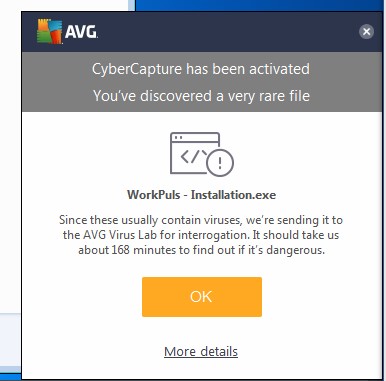Click the code window file icon
386x381 pixels.
[201, 154]
